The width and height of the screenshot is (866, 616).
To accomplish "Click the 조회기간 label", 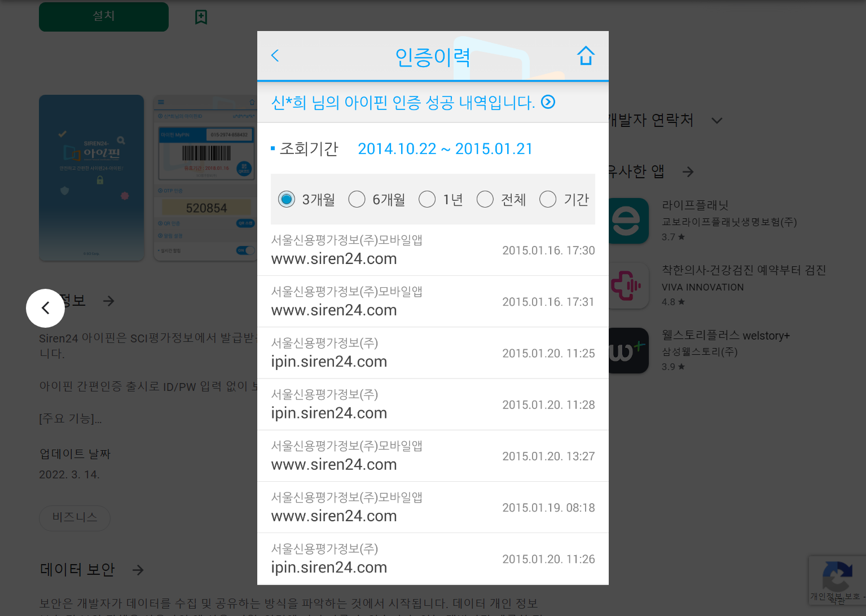I will pos(309,149).
